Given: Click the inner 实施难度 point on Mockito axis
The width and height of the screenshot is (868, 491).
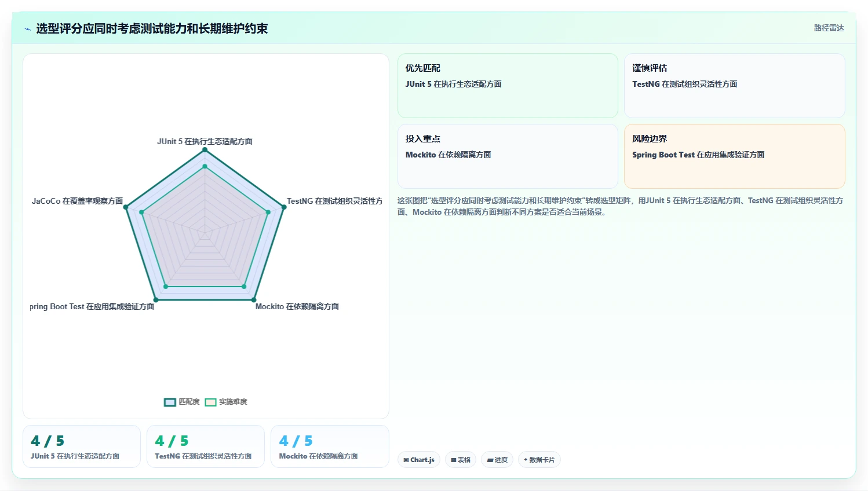Looking at the screenshot, I should [244, 287].
